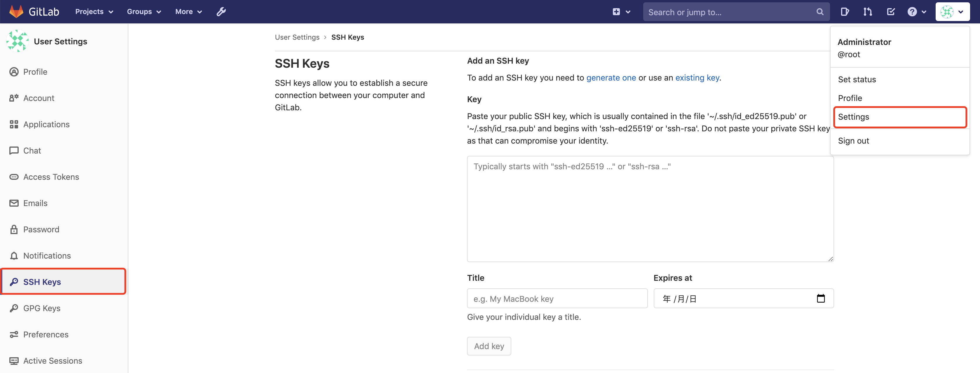980x373 pixels.
Task: Collapse the user menu chevron
Action: coord(961,12)
